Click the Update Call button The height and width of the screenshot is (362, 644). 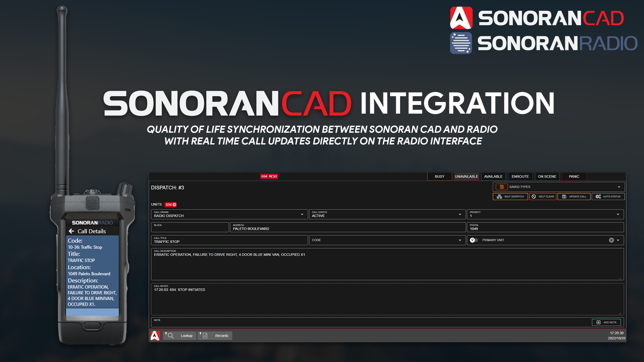coord(574,197)
